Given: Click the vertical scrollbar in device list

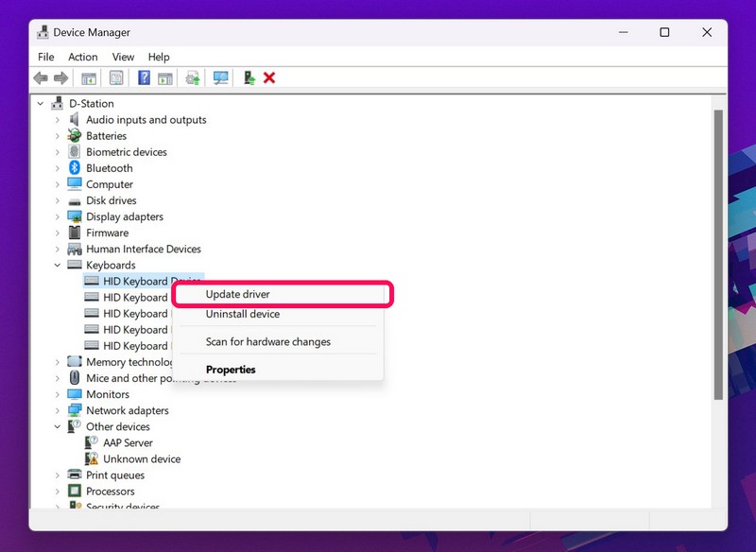Looking at the screenshot, I should (718, 255).
